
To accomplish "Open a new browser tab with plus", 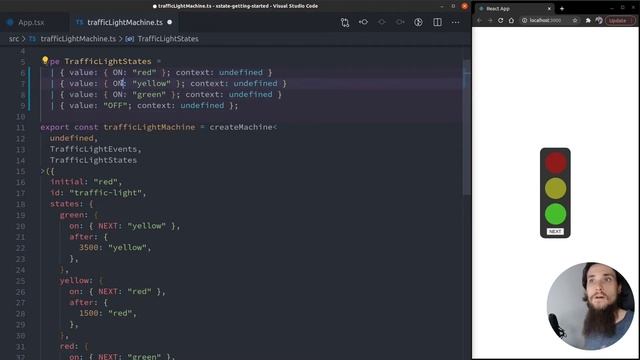I will [x=562, y=9].
